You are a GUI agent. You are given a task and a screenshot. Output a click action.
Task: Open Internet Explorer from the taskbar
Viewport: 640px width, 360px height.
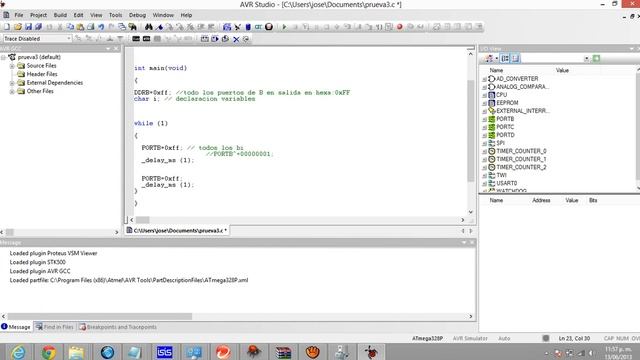(18, 352)
